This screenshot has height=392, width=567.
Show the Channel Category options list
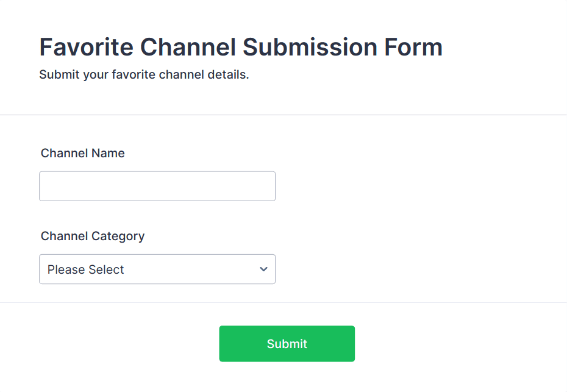tap(157, 269)
